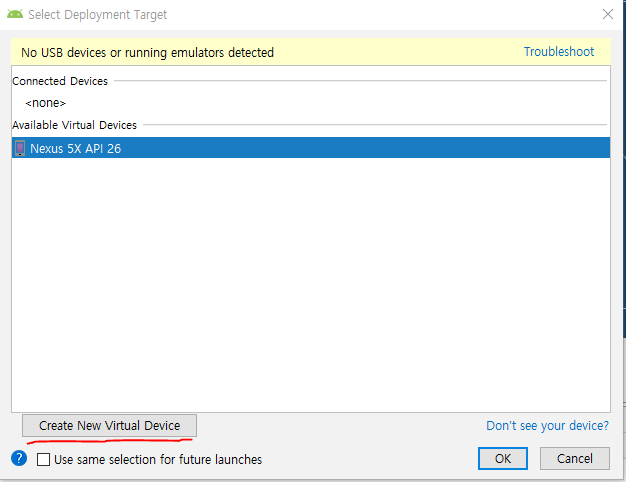Open the Don't see your device? link
This screenshot has width=626, height=482.
tap(547, 426)
